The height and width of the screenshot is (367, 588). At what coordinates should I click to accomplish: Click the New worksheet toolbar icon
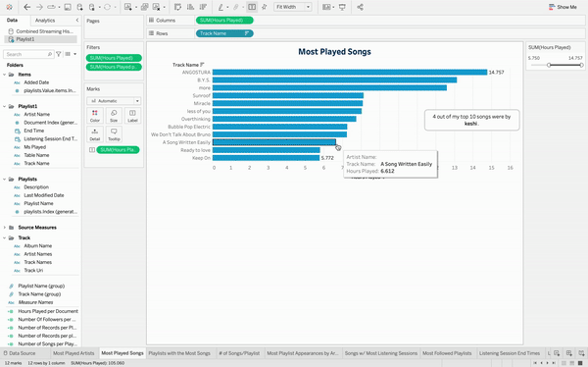point(127,7)
